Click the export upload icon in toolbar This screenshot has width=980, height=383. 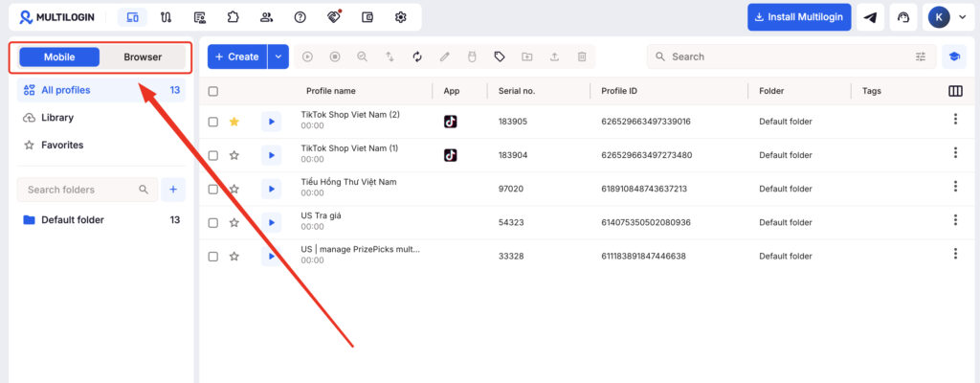pos(554,56)
